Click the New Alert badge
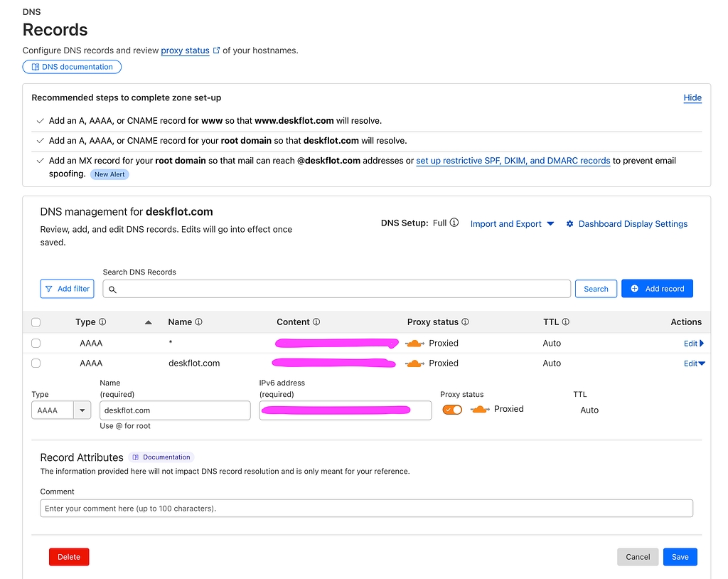 tap(109, 174)
